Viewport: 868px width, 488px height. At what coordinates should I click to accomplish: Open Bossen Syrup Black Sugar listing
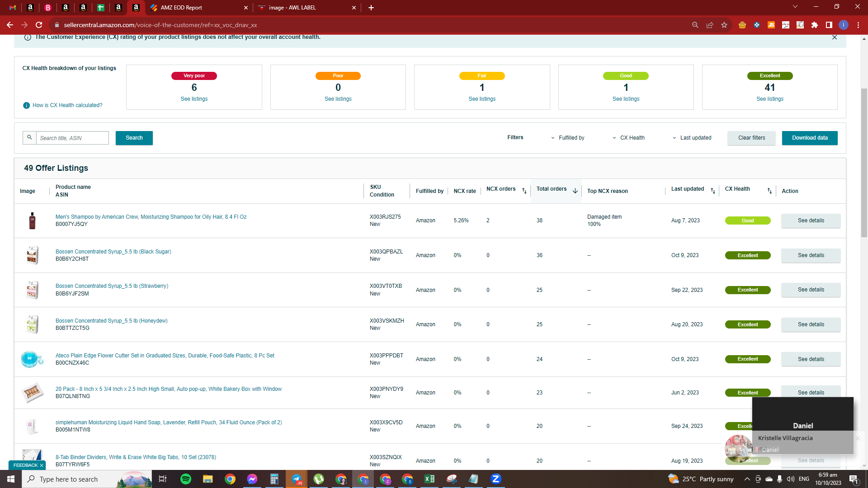[113, 252]
